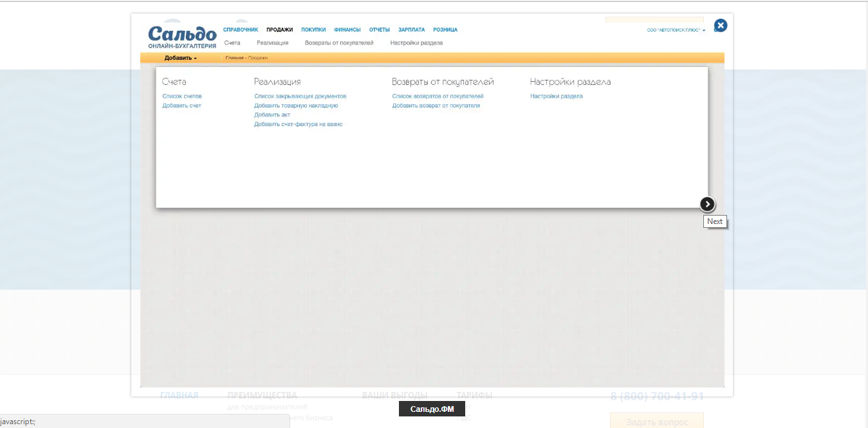Open the Зарплата menu
The image size is (868, 428).
412,30
